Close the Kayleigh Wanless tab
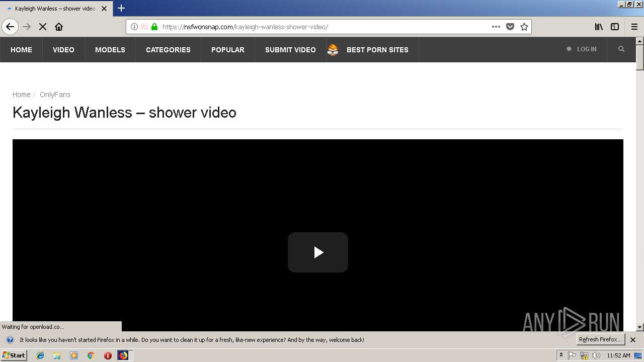644x362 pixels. pos(104,9)
